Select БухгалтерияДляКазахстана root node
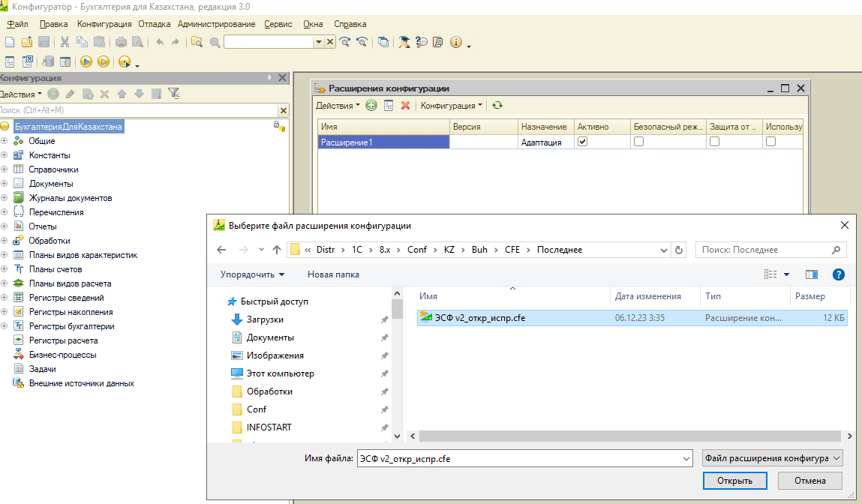 coord(68,127)
